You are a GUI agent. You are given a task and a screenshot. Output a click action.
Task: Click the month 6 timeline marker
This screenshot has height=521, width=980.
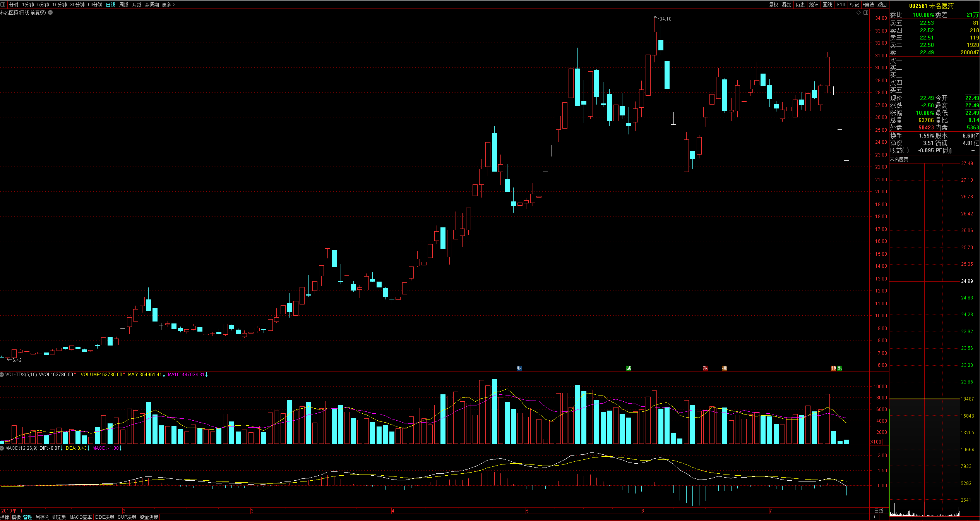(642, 511)
